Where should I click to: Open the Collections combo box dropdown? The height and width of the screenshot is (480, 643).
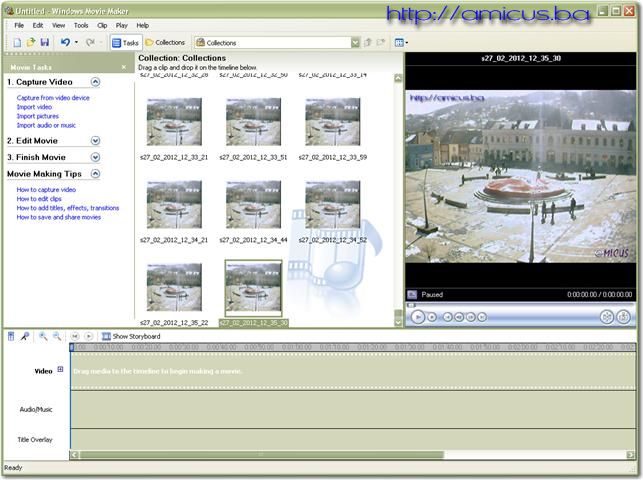click(x=355, y=43)
